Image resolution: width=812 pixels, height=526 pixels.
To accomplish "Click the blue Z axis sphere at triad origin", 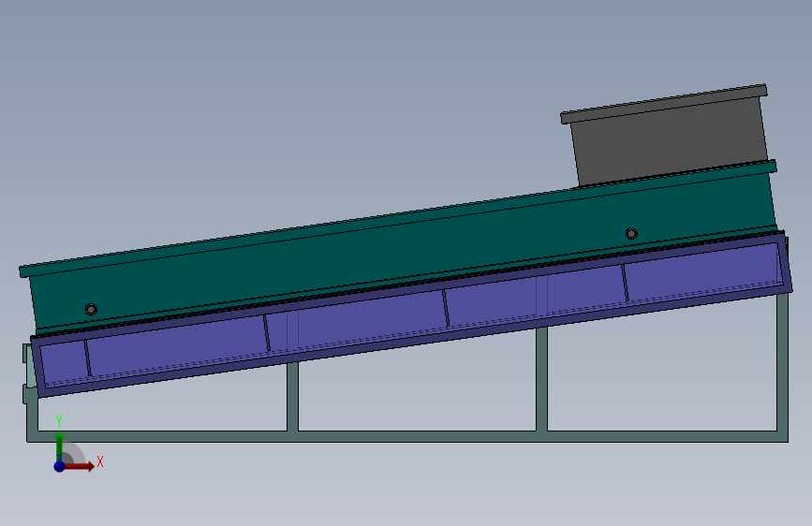I will 59,466.
